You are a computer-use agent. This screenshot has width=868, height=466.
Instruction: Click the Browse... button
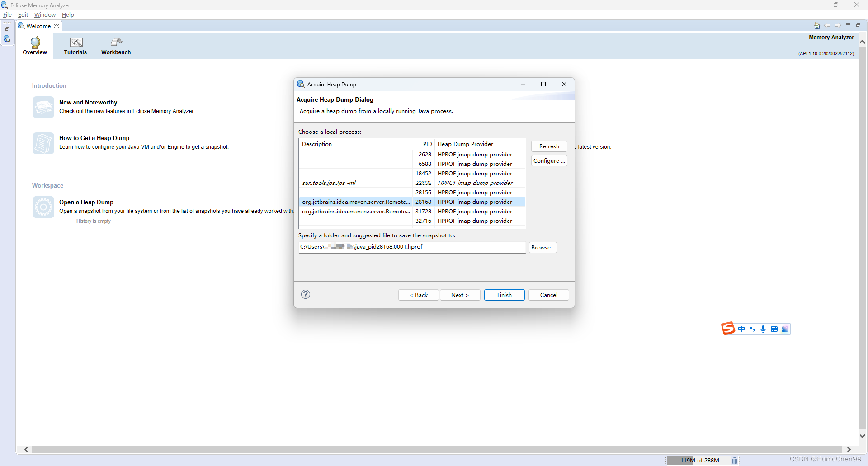[542, 247]
